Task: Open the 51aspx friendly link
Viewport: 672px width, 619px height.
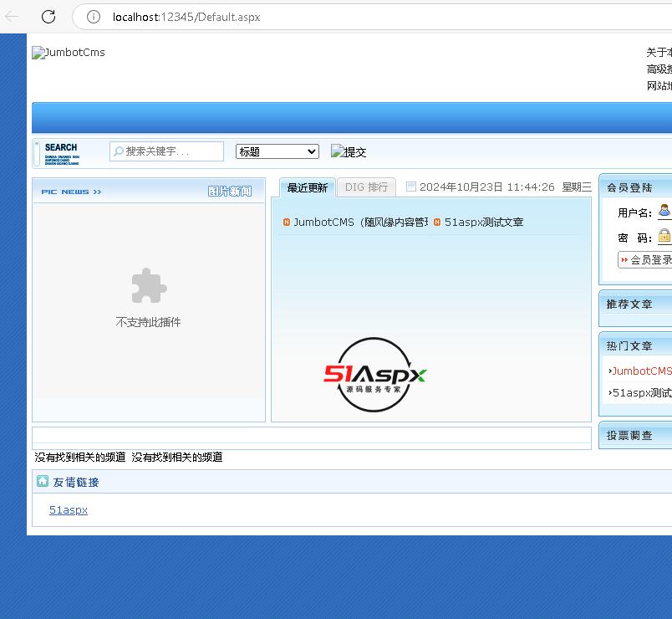Action: tap(69, 509)
